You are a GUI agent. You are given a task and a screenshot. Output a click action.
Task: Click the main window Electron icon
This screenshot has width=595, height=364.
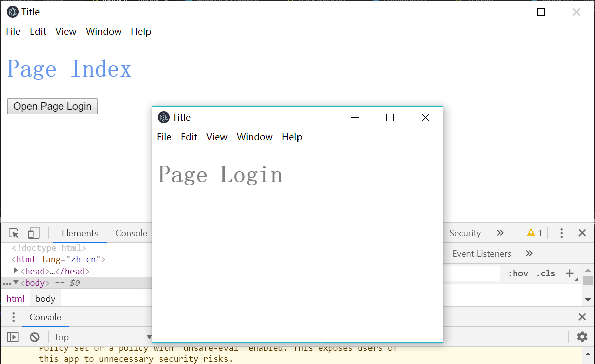tap(13, 12)
